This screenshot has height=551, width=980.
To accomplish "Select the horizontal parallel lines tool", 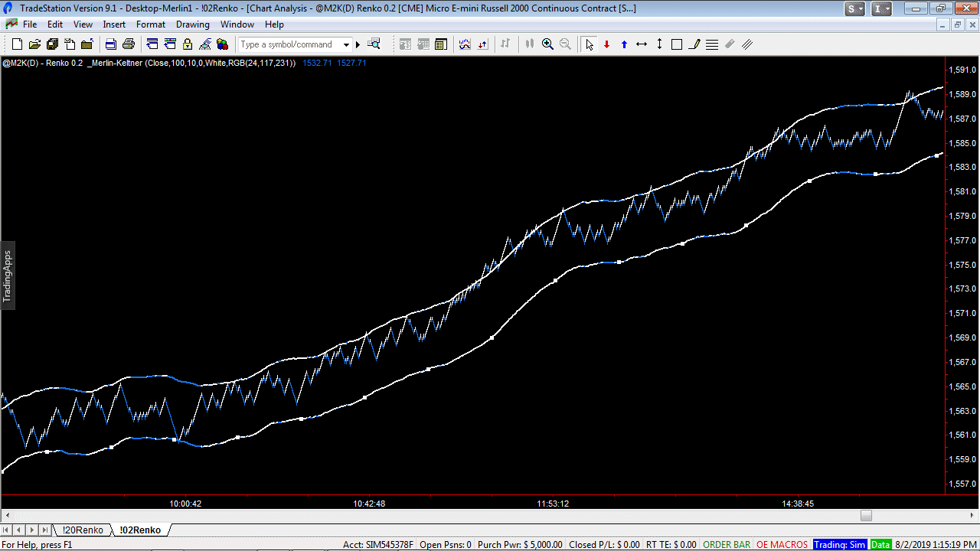I will (x=712, y=44).
